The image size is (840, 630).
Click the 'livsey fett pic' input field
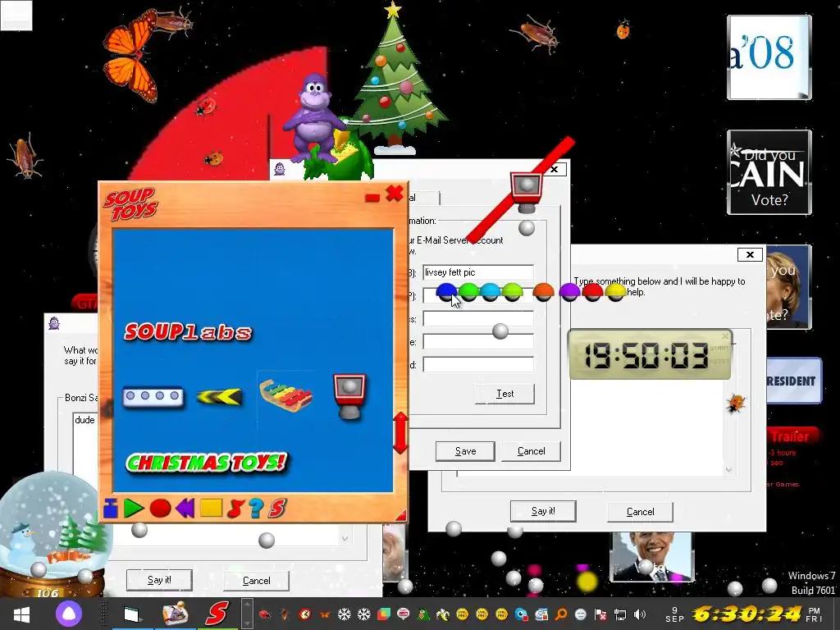[x=478, y=272]
